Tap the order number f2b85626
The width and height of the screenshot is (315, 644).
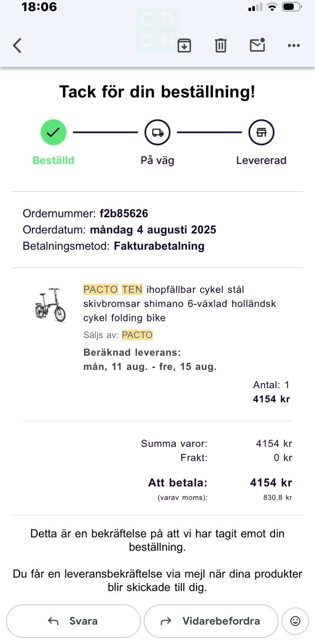pos(124,213)
